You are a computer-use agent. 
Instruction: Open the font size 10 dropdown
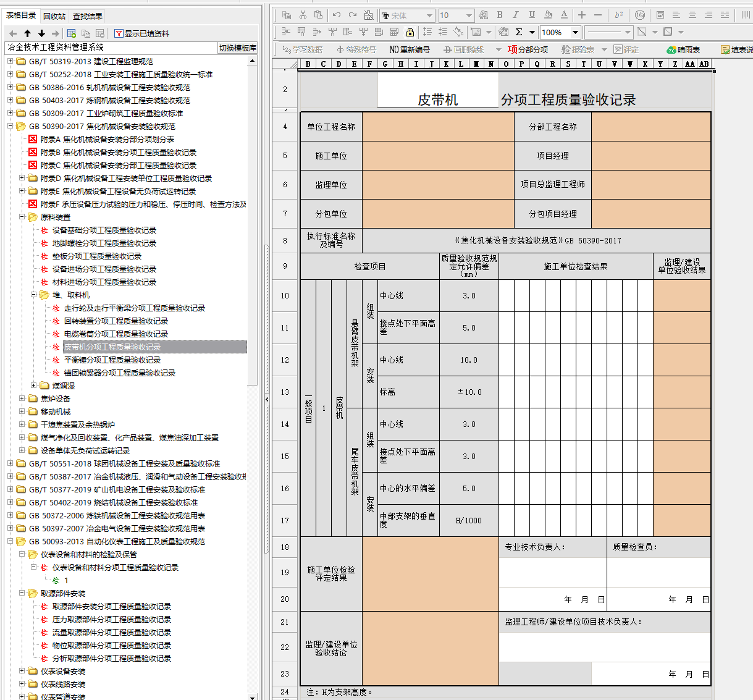tap(469, 15)
